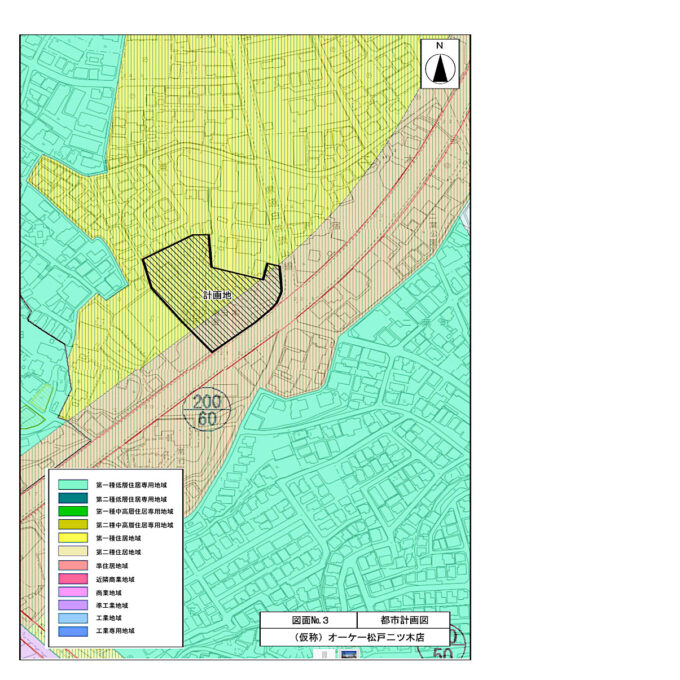Select the 準工業地域 purple swatch
The height and width of the screenshot is (680, 680).
coord(73,605)
